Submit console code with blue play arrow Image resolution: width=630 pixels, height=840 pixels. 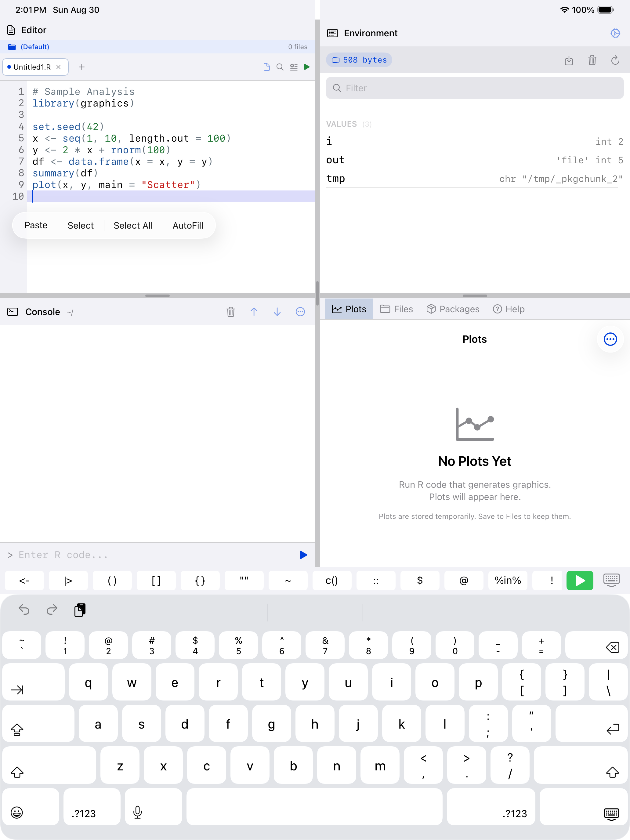pos(303,555)
